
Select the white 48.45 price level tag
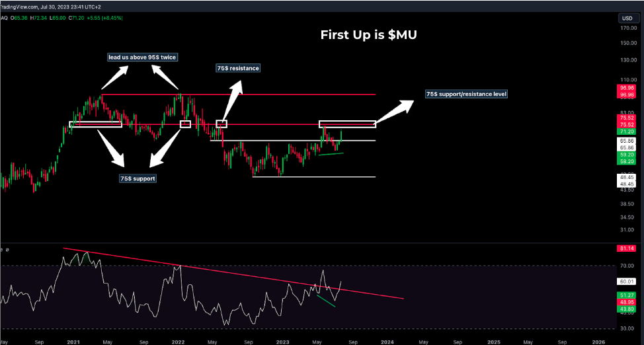[x=625, y=177]
